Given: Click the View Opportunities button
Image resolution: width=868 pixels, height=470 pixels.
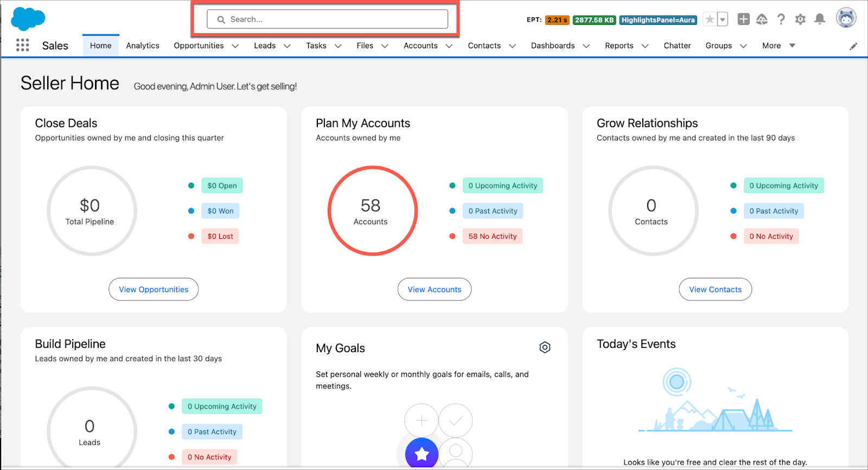Looking at the screenshot, I should [x=154, y=289].
